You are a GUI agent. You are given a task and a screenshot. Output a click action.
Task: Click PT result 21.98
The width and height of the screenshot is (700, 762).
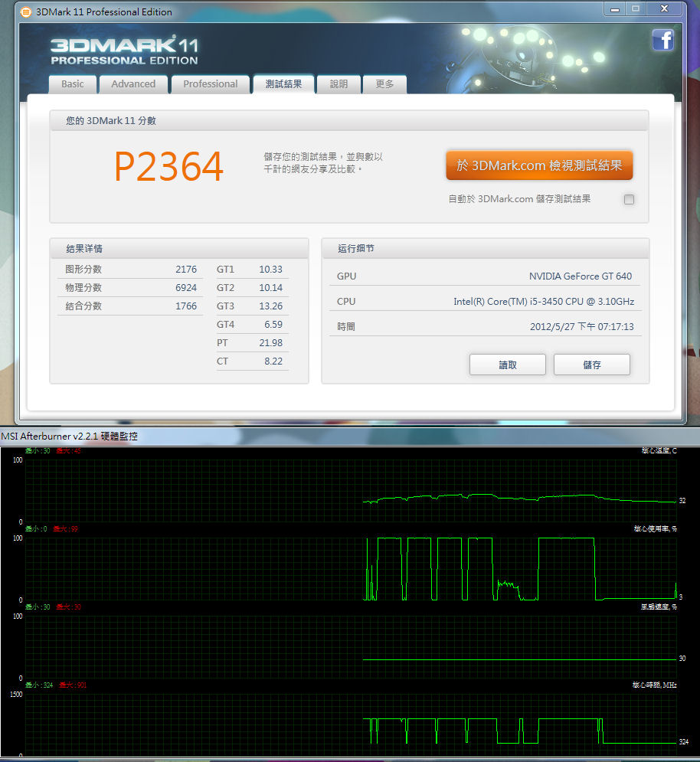tap(270, 342)
